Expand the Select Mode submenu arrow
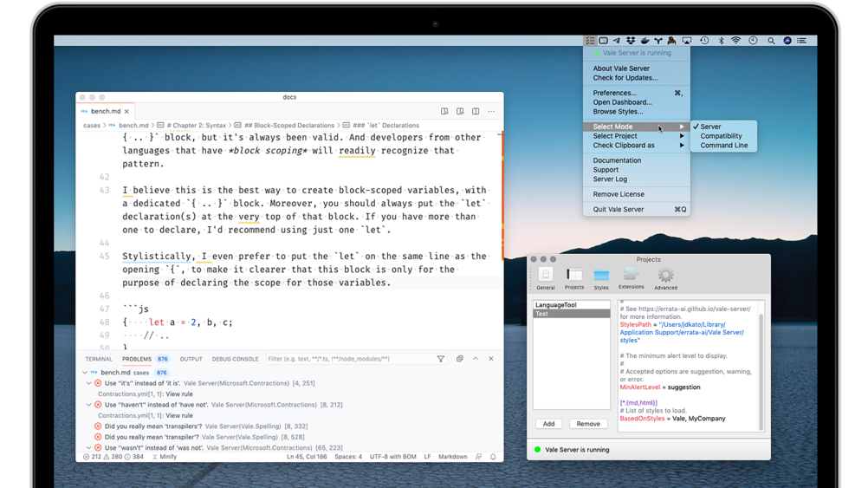The height and width of the screenshot is (488, 868). [682, 127]
